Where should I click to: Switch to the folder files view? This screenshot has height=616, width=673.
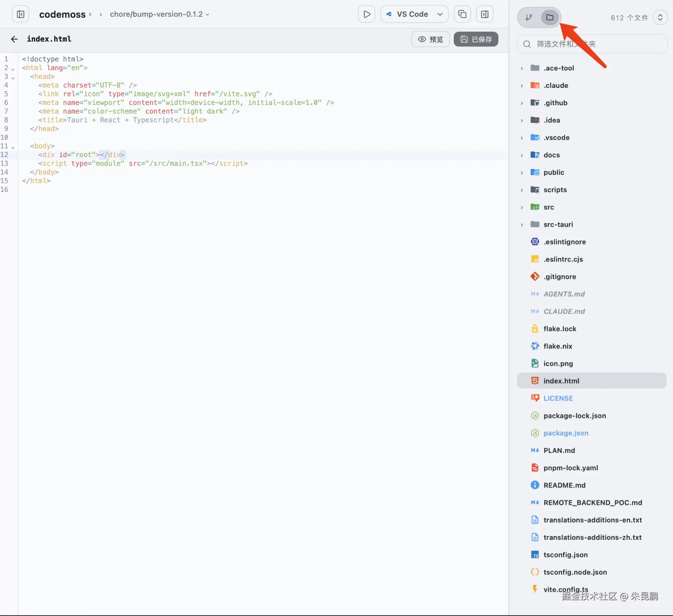click(x=550, y=17)
